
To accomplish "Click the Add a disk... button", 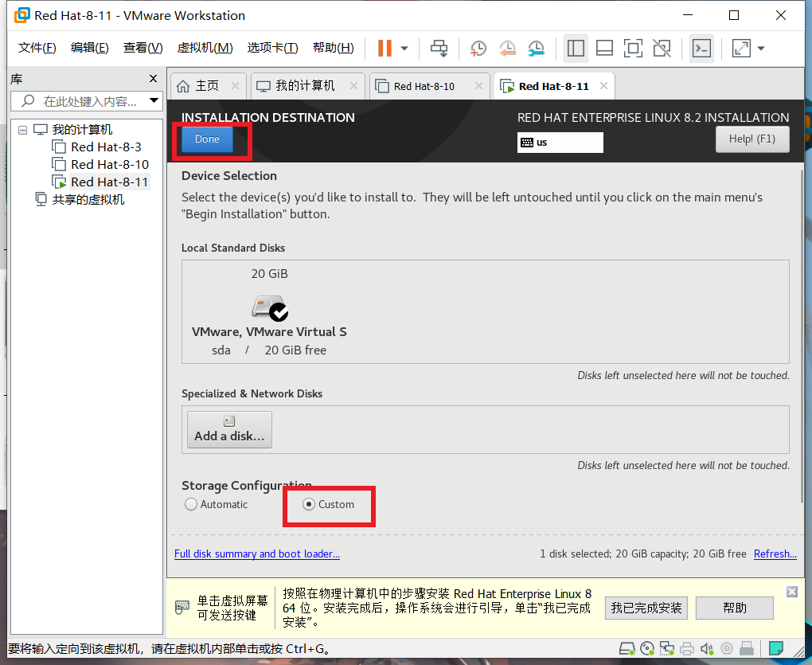I will [229, 430].
